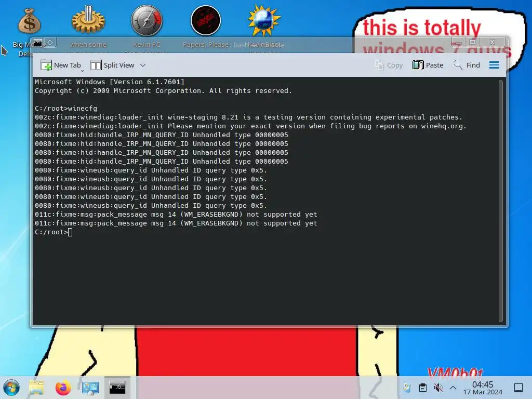Expand the Split View dropdown arrow
This screenshot has height=399, width=532.
(x=143, y=65)
